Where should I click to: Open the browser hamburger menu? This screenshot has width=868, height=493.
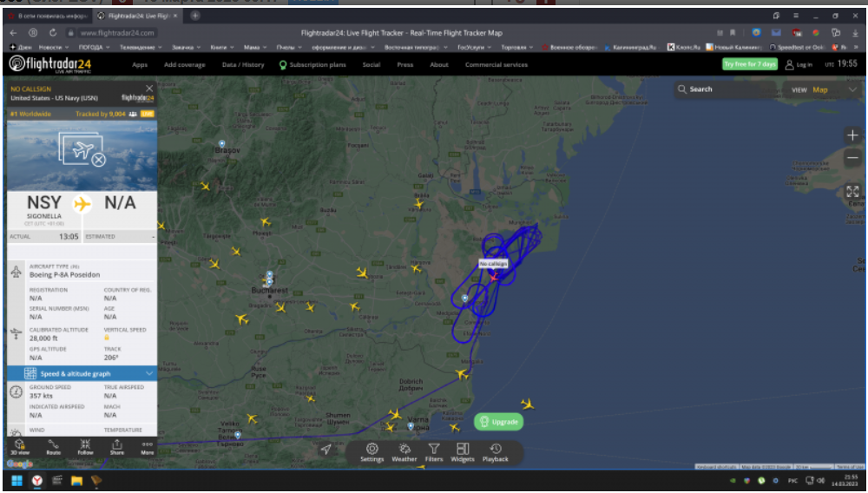pyautogui.click(x=795, y=16)
